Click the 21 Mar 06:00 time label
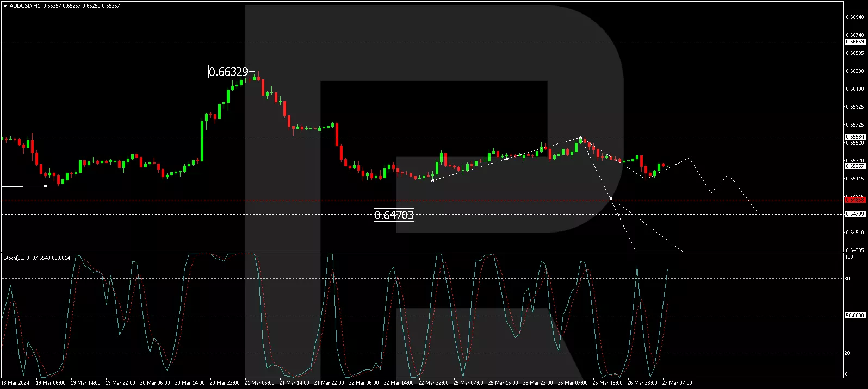868x389 pixels. [259, 383]
